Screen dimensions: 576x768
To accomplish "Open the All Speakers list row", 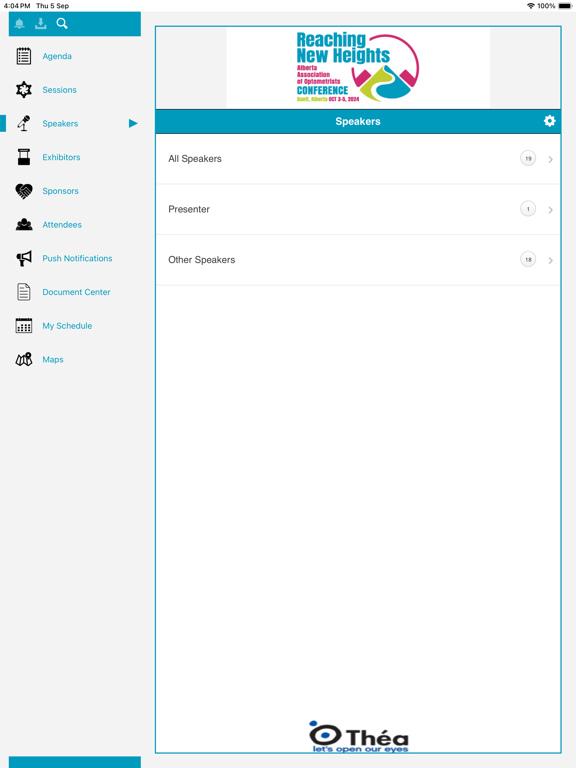I will (358, 159).
